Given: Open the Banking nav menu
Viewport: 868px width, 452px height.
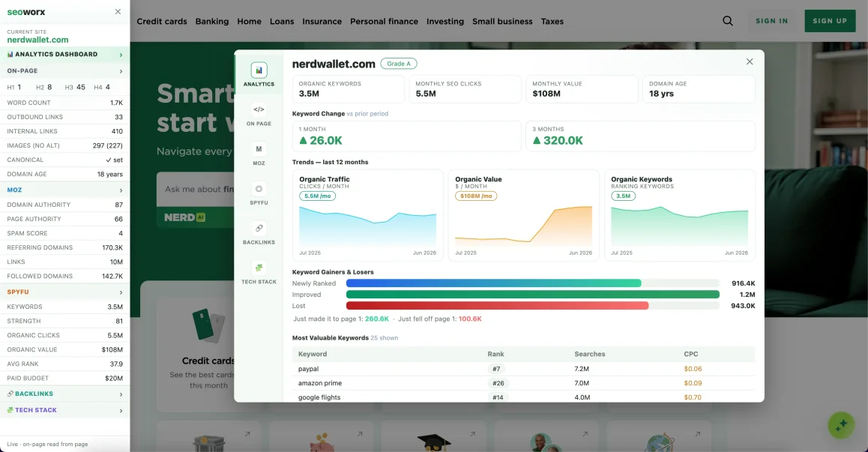Looking at the screenshot, I should [212, 21].
